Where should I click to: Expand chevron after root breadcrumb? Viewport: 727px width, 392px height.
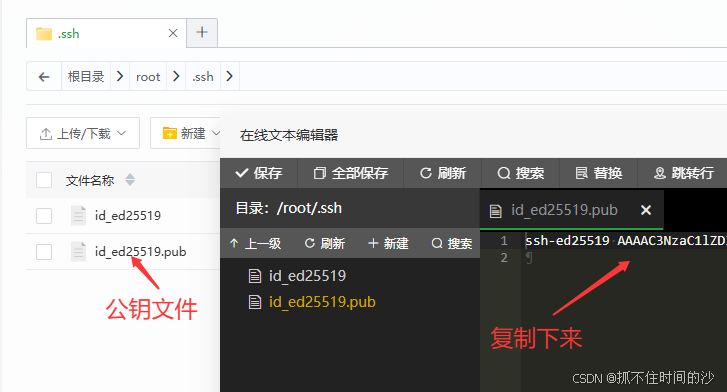pos(176,76)
